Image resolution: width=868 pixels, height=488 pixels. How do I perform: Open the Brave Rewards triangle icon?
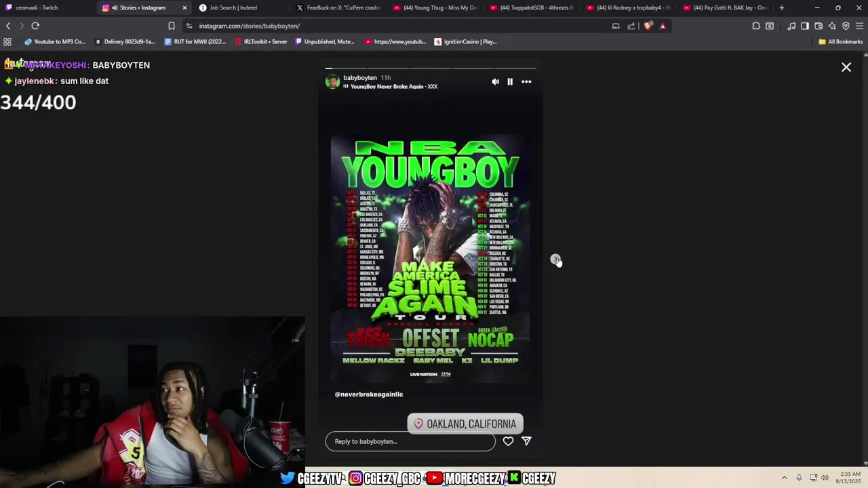click(663, 26)
